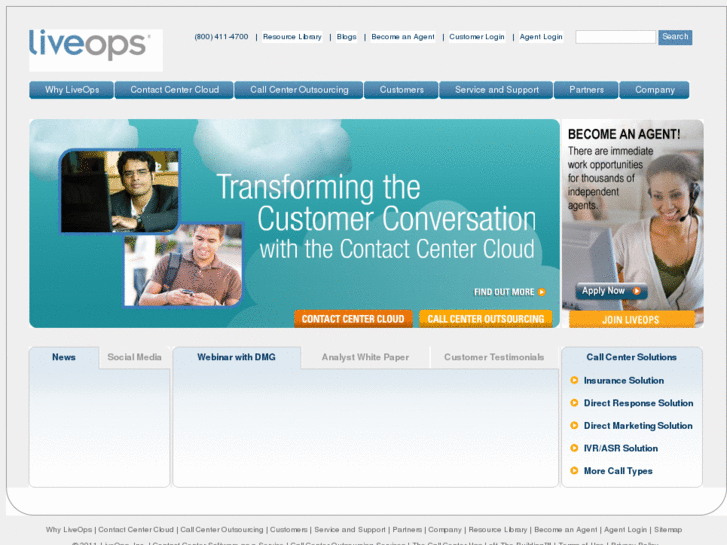Viewport: 727px width, 545px height.
Task: Click the man with laptop photo
Action: 120,191
